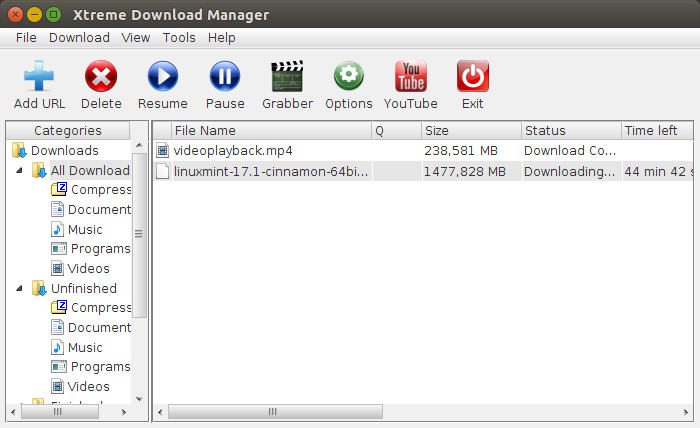This screenshot has width=700, height=428.
Task: Collapse the All Downloads tree node
Action: point(19,170)
